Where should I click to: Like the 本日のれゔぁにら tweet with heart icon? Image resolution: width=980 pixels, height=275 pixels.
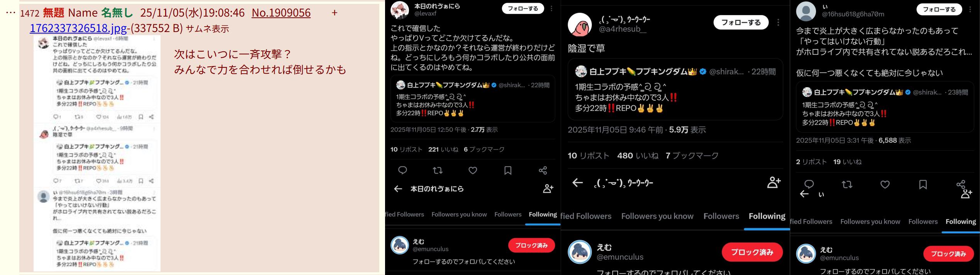[x=473, y=170]
